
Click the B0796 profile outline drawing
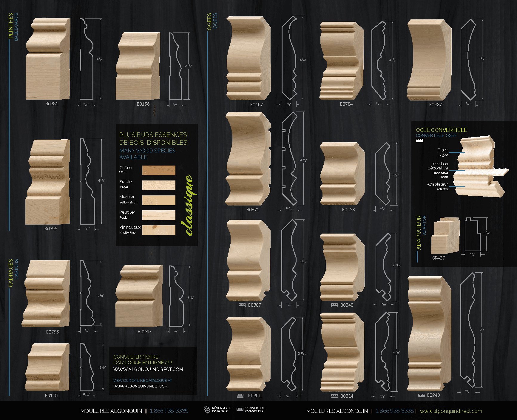87,182
